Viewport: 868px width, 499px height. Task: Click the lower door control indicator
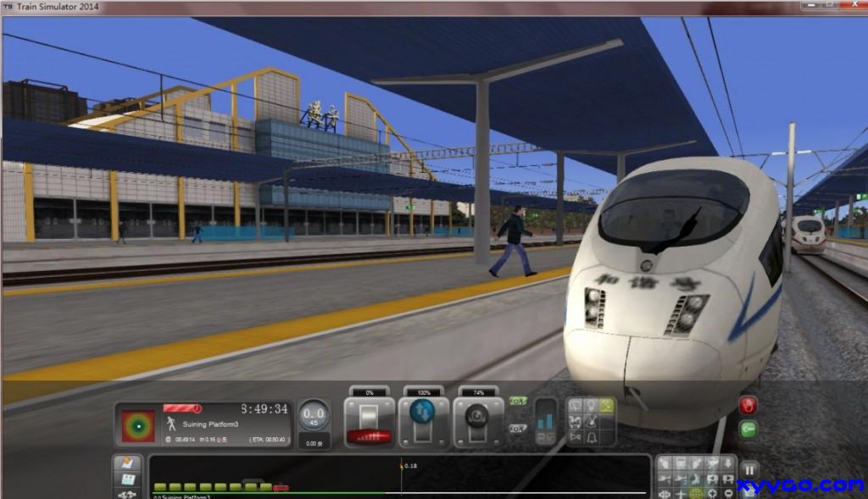tap(517, 429)
